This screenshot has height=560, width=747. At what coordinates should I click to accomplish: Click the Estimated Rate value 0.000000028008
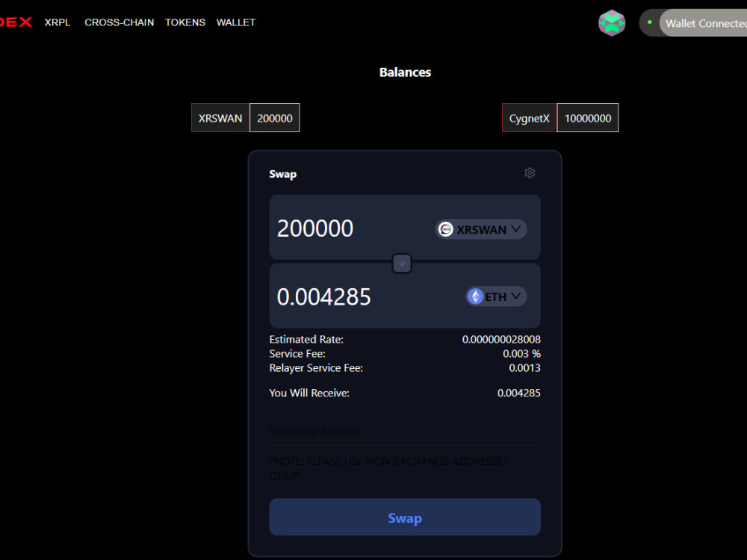(501, 340)
